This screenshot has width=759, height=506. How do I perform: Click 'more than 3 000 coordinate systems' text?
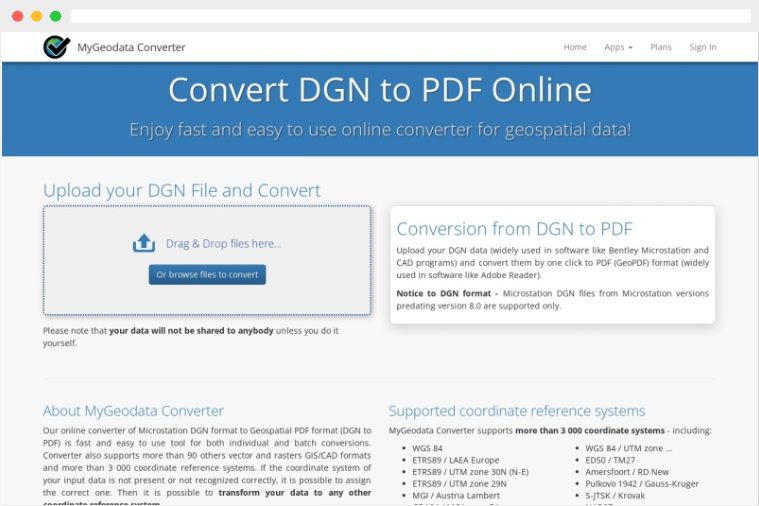[x=590, y=430]
